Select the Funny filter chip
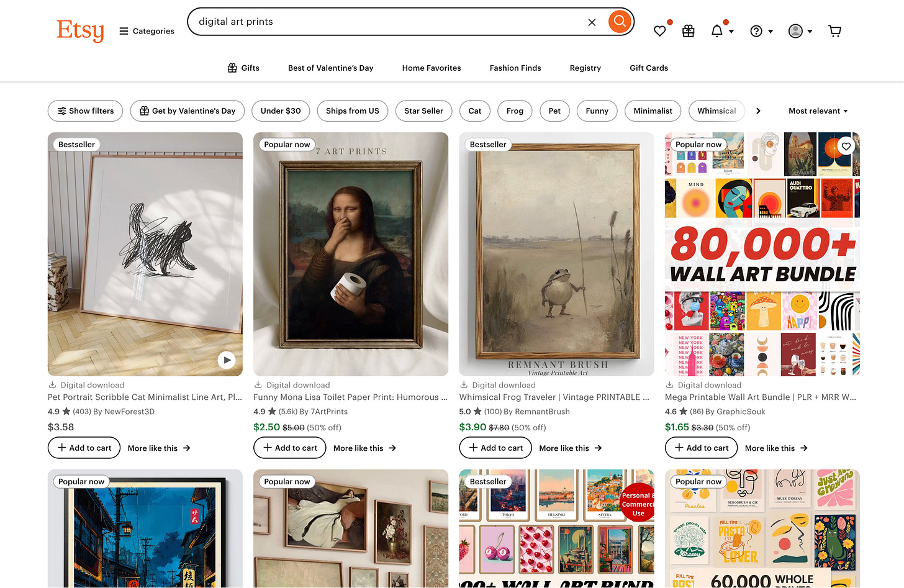904x588 pixels. pos(597,111)
